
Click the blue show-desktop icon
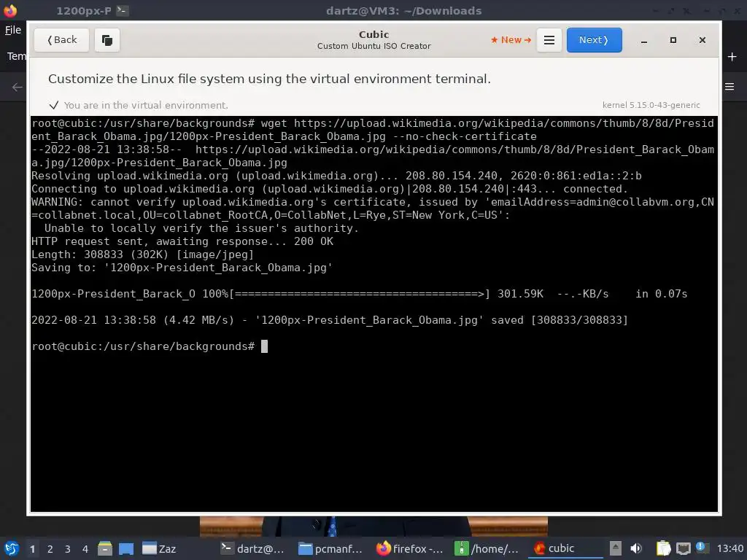(x=125, y=548)
